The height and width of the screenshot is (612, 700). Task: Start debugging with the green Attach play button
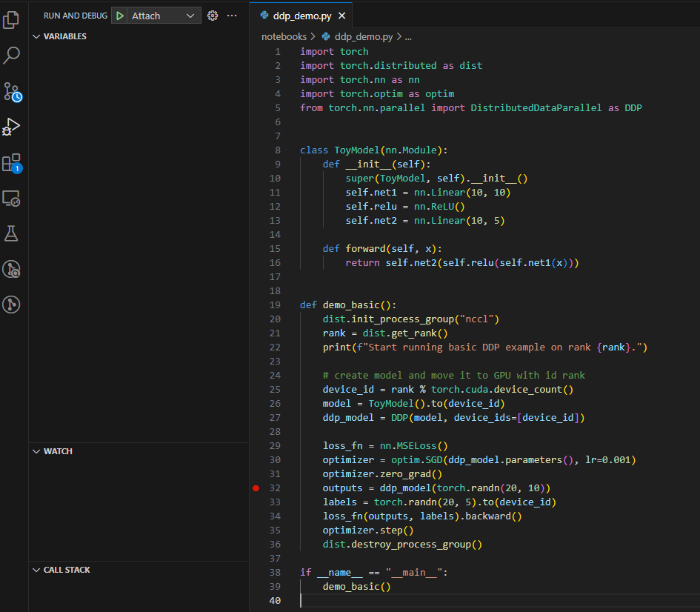click(119, 15)
